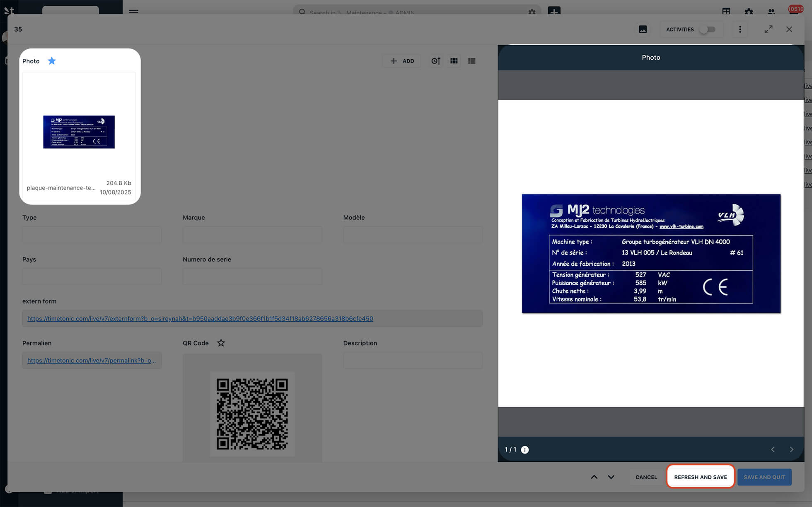This screenshot has height=507, width=812.
Task: Toggle the Activities switch
Action: (x=707, y=29)
